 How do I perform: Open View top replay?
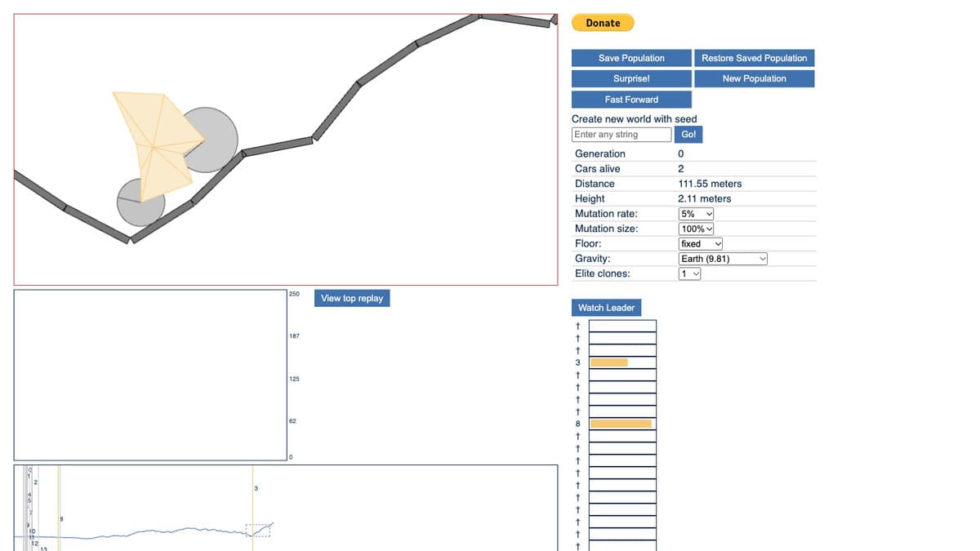(x=352, y=298)
